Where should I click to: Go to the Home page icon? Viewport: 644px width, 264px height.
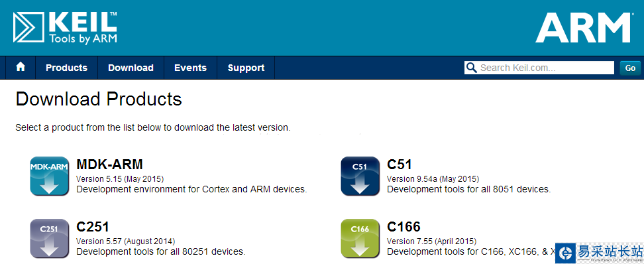21,68
